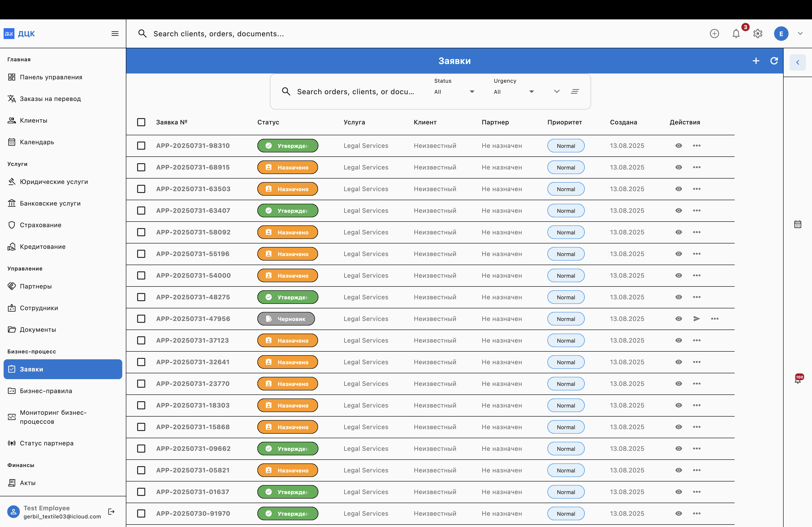Click the circled plus icon in top bar
Viewport: 812px width, 527px height.
coord(715,33)
